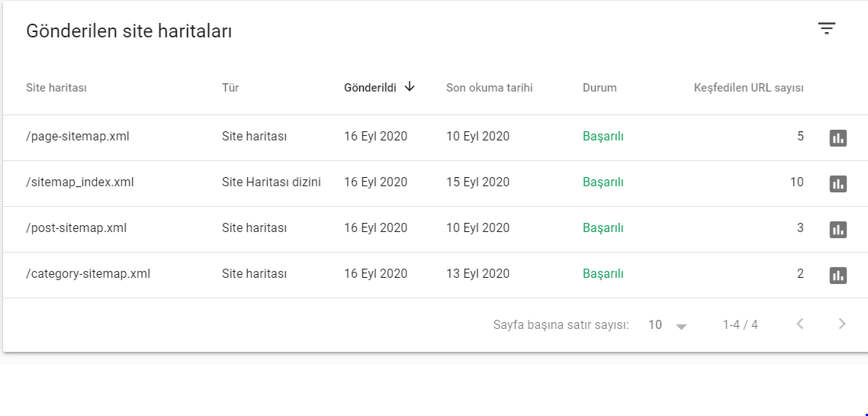Sort by Gönderildi column header
The width and height of the screenshot is (868, 416).
point(370,88)
